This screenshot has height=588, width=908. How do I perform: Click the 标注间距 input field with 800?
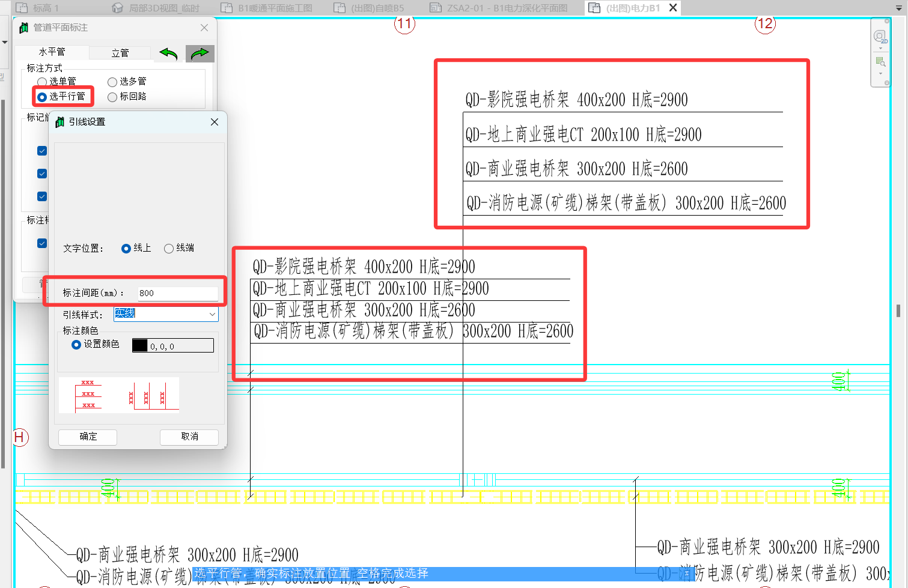(178, 293)
